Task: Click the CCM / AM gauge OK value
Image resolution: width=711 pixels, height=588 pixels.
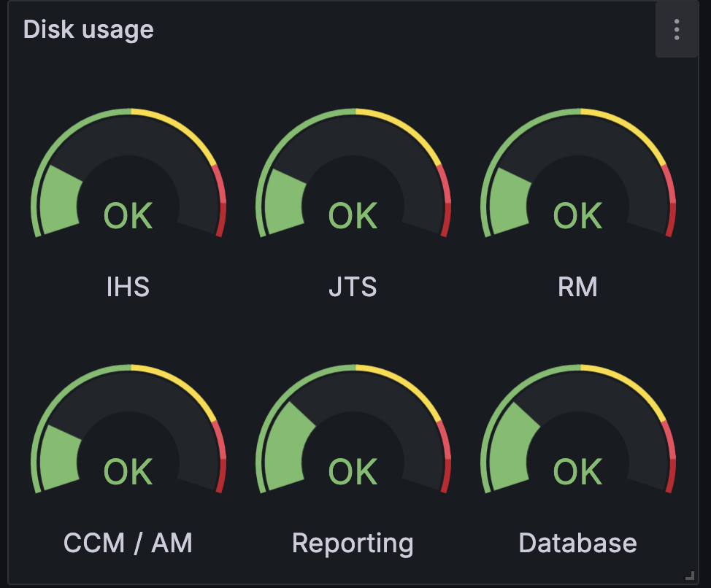Action: (x=128, y=471)
